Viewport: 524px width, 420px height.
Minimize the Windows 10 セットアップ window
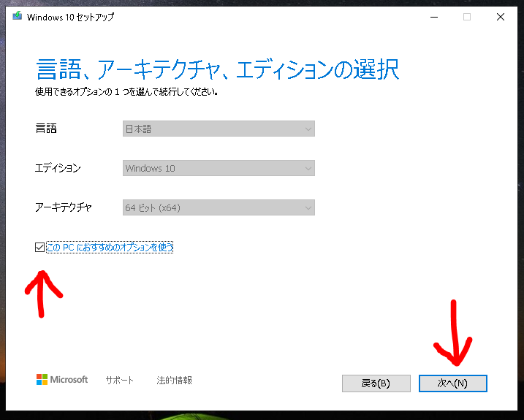tap(434, 17)
